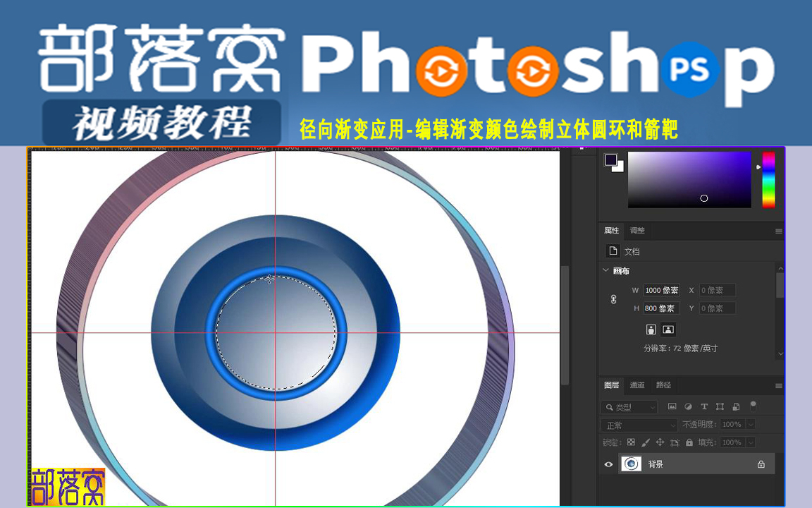
Task: Select the 背景 layer name
Action: pos(656,464)
